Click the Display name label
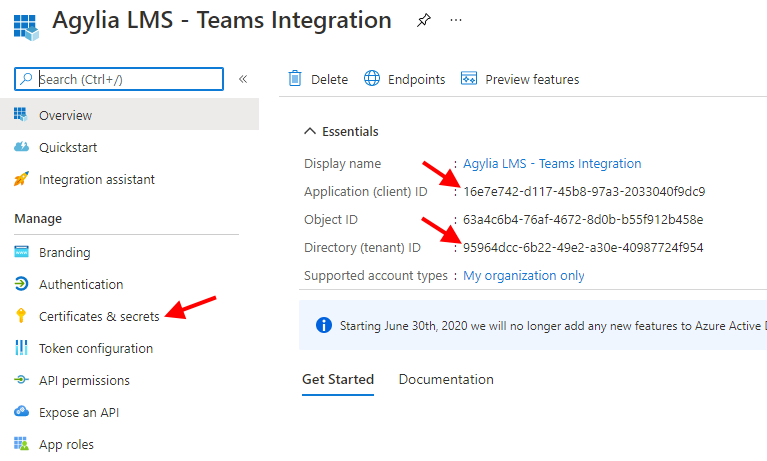Image resolution: width=767 pixels, height=461 pixels. [x=342, y=164]
